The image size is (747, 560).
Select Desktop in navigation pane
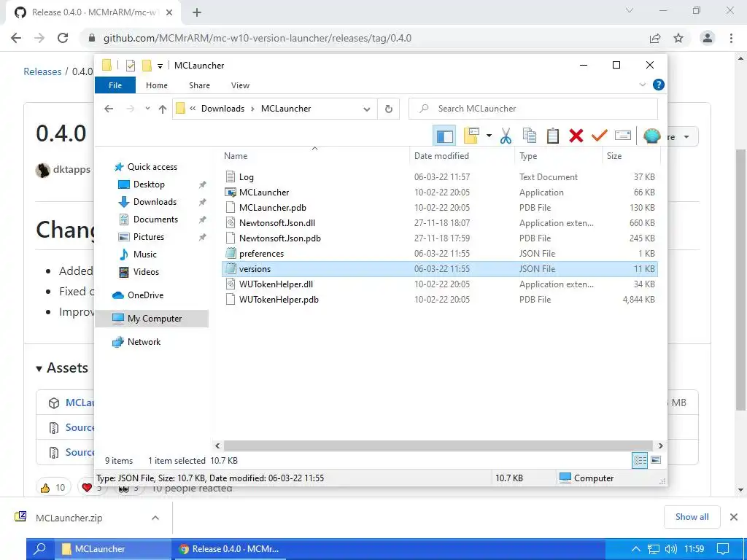pyautogui.click(x=149, y=184)
